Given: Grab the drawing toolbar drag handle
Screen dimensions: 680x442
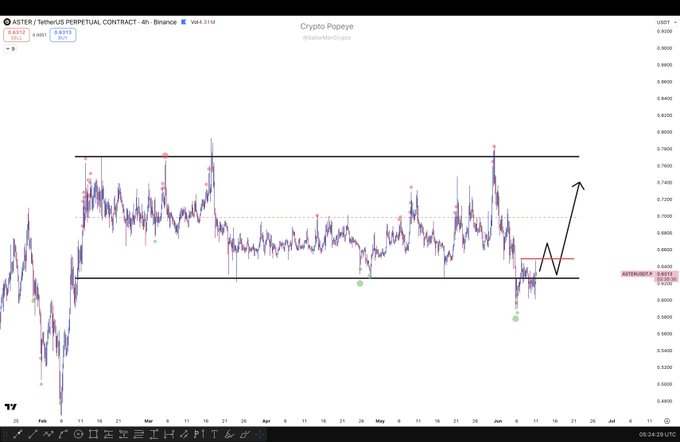Looking at the screenshot, I should coord(6,434).
